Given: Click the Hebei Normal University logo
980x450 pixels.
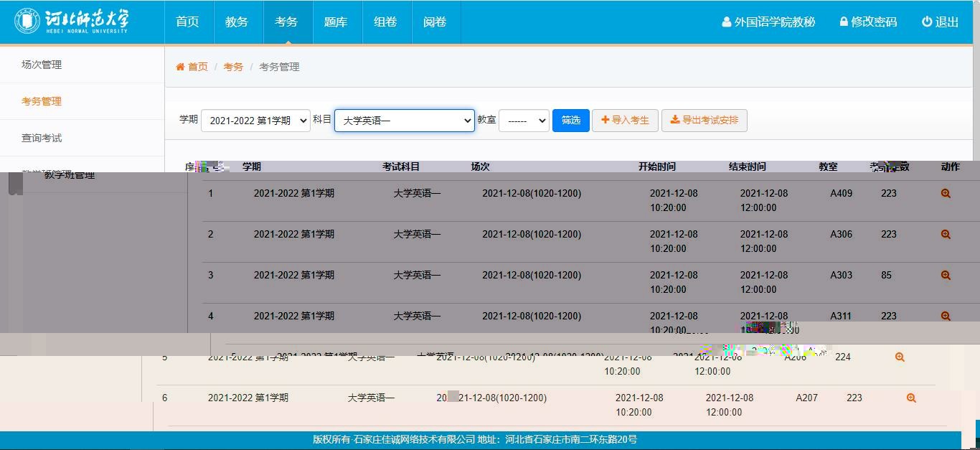Looking at the screenshot, I should 71,21.
